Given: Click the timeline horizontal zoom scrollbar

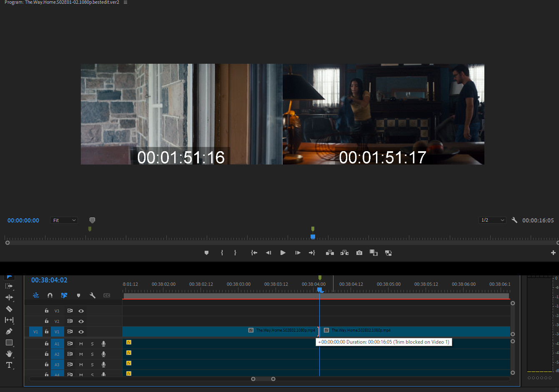Looking at the screenshot, I should click(x=263, y=379).
